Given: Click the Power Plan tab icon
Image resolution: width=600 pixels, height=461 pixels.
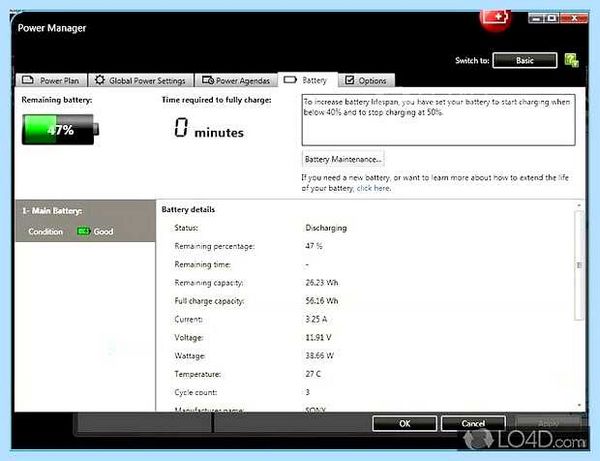Looking at the screenshot, I should tap(28, 80).
